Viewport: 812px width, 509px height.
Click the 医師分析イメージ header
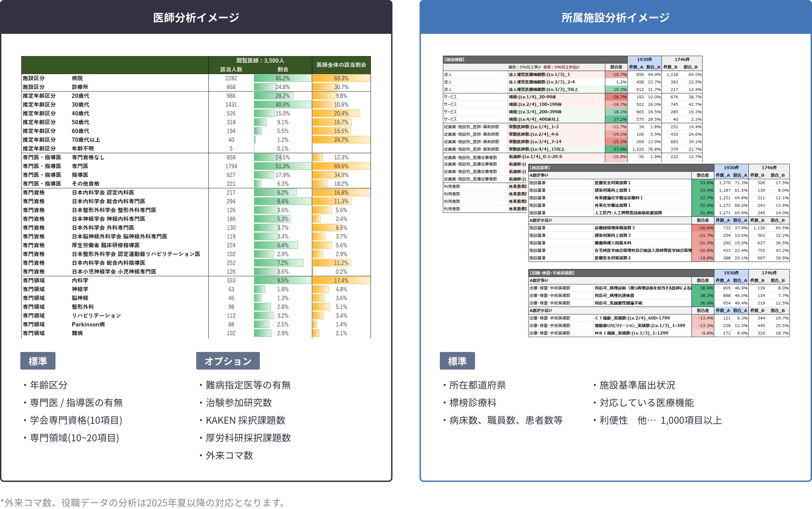pyautogui.click(x=196, y=18)
